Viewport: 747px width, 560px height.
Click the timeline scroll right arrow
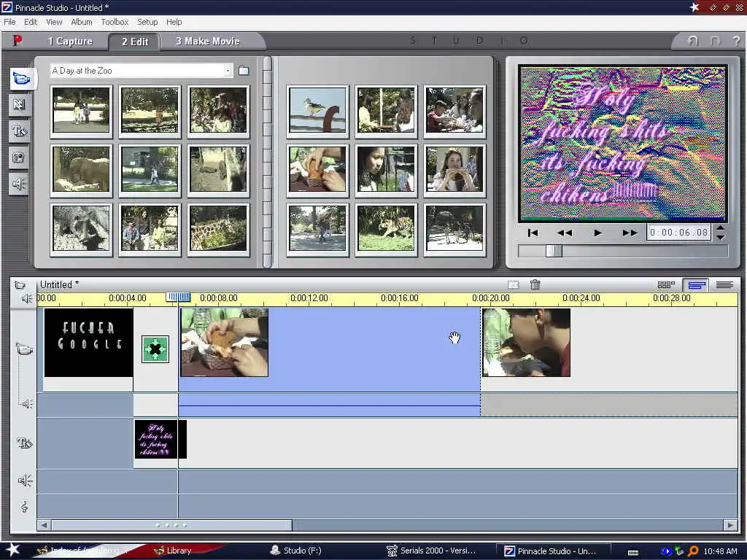(x=730, y=525)
